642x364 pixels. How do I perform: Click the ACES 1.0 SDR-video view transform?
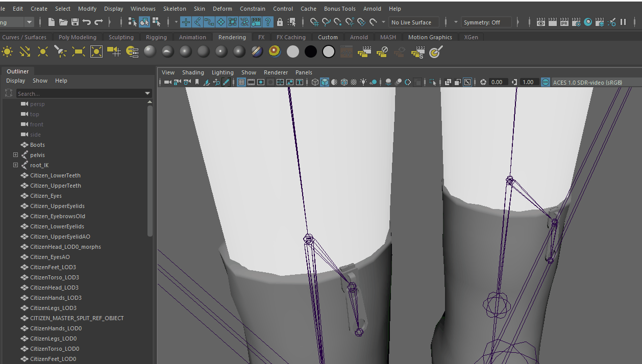[587, 82]
